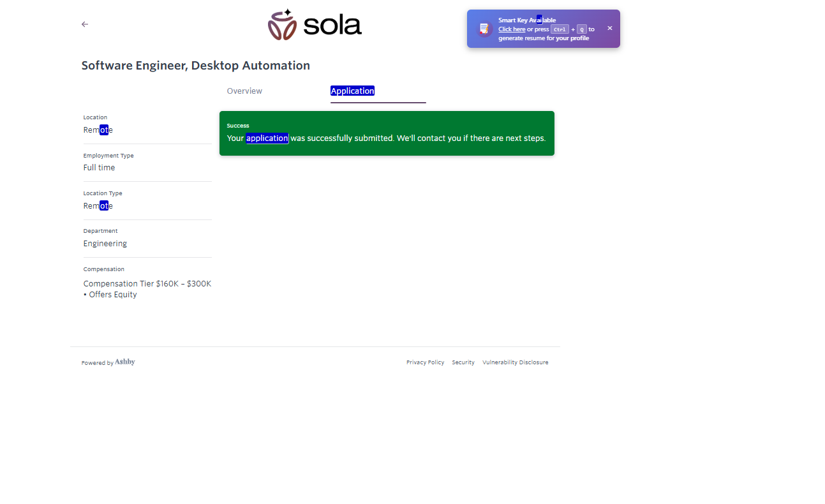Click the "Click here" link in popup
The height and width of the screenshot is (504, 825).
point(512,29)
